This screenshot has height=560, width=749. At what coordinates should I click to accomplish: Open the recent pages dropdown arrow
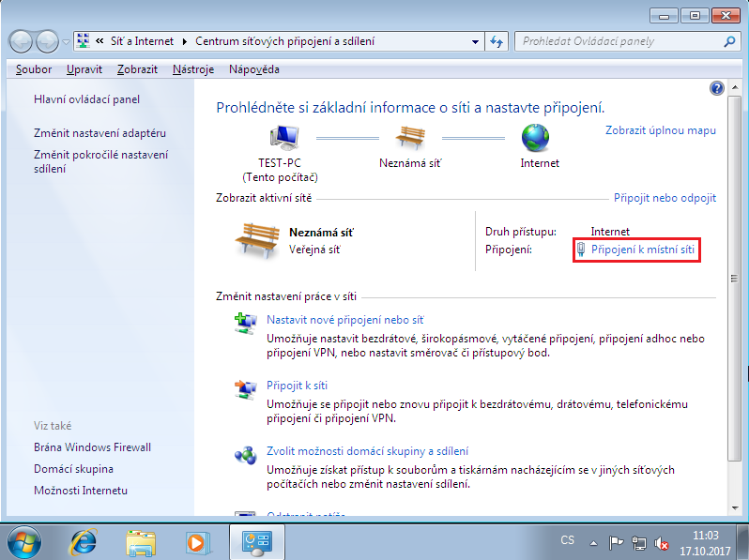point(65,42)
